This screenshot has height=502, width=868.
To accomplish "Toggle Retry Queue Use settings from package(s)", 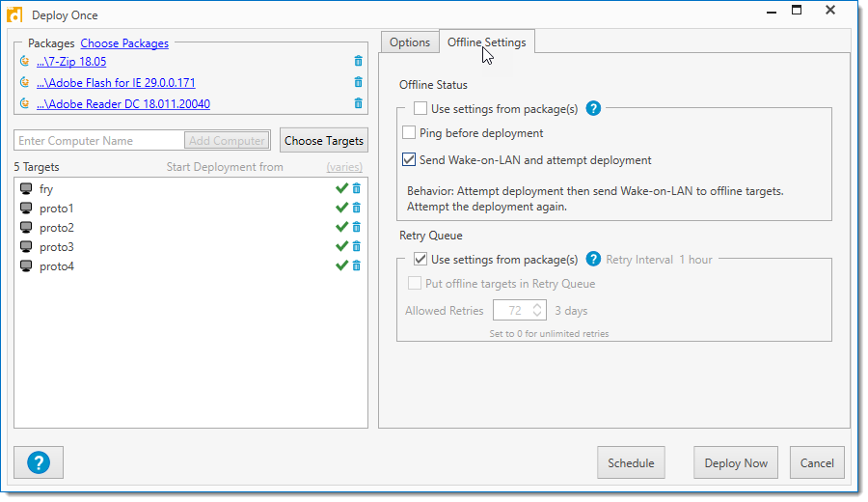I will [420, 259].
